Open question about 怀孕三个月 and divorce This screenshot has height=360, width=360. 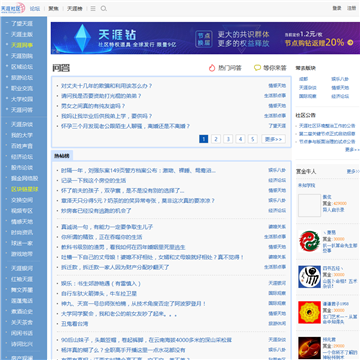pos(126,126)
